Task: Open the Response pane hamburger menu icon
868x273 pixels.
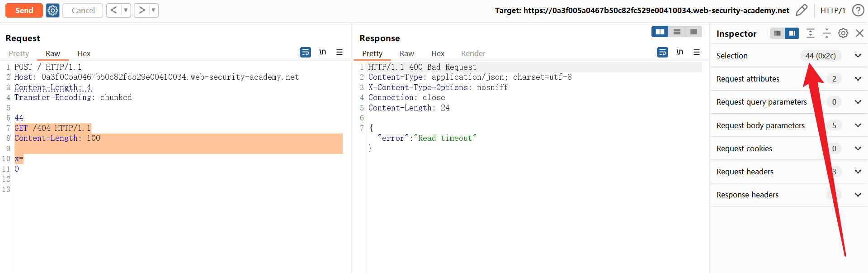Action: pyautogui.click(x=697, y=53)
